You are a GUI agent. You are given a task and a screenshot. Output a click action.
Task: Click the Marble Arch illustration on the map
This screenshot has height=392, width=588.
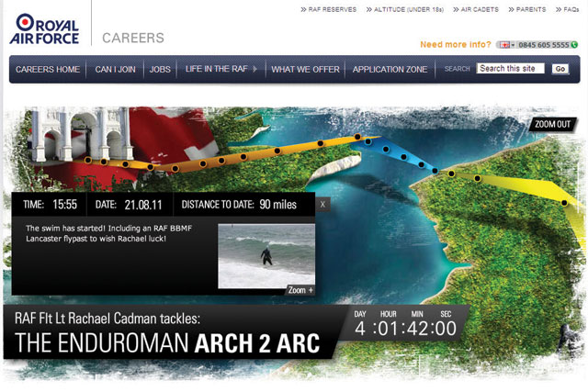click(x=83, y=134)
